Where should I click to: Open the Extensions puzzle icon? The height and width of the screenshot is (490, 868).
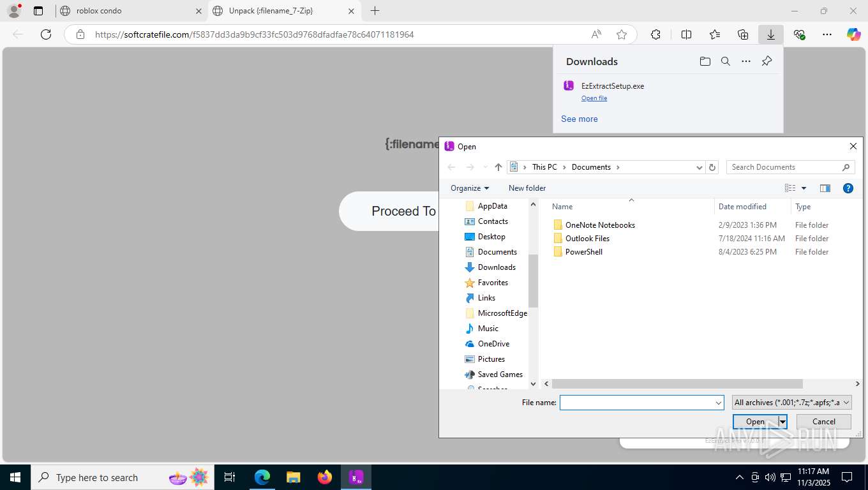[655, 34]
